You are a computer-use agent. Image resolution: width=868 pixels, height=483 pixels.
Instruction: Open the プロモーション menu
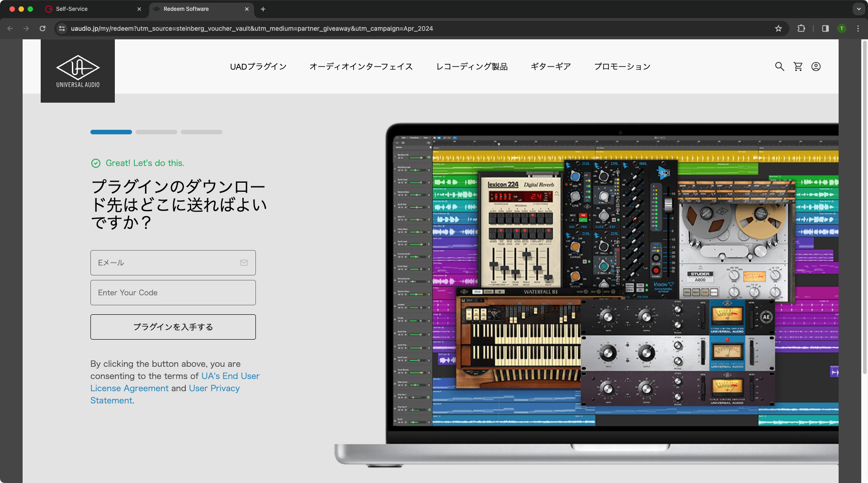pyautogui.click(x=622, y=66)
